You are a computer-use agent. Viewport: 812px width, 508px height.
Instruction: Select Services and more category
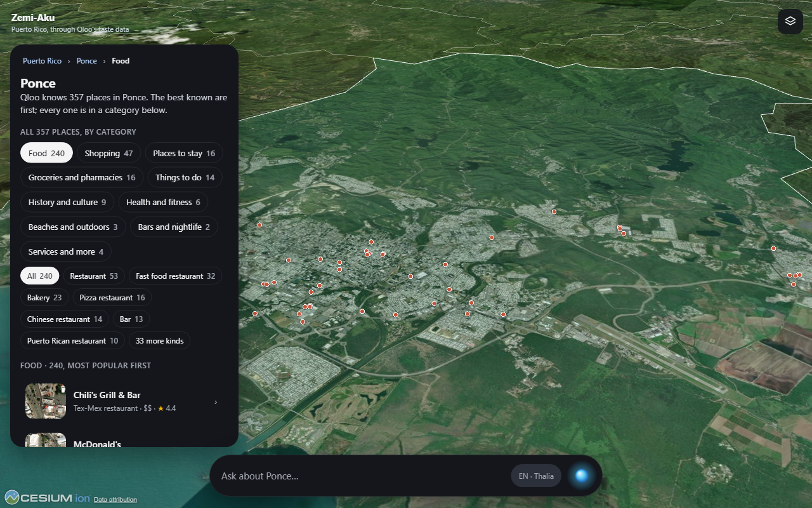pyautogui.click(x=66, y=252)
